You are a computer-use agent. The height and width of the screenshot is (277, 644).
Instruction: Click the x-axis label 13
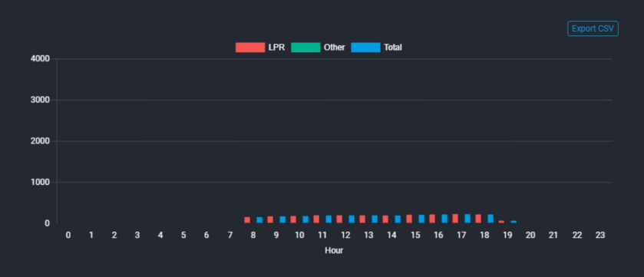pos(368,236)
